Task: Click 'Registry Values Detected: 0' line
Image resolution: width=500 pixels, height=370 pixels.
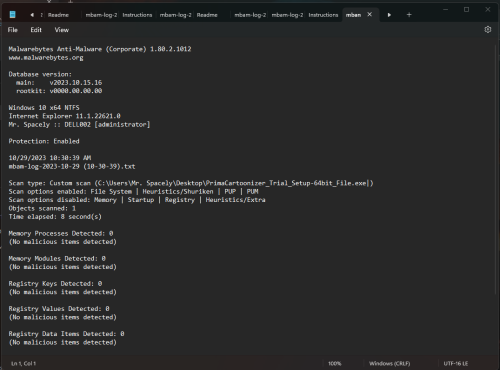Action: click(x=59, y=309)
